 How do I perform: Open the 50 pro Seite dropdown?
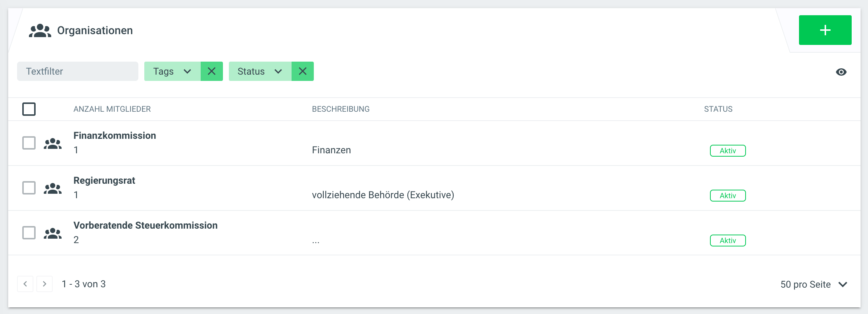click(x=814, y=284)
